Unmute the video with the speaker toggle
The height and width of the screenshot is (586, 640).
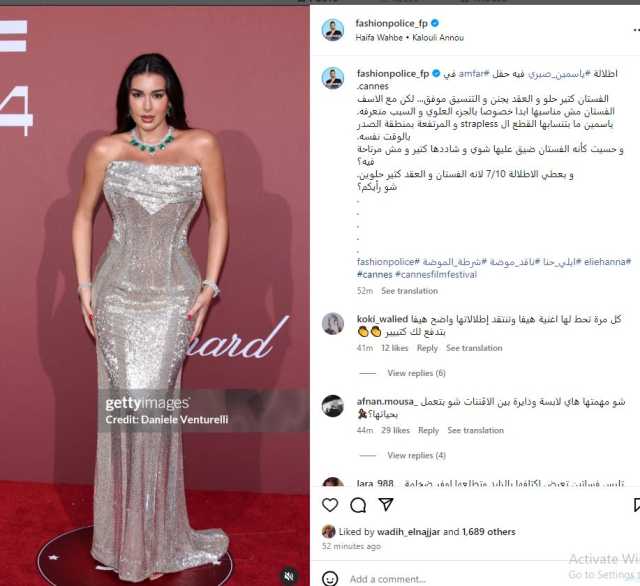click(289, 576)
